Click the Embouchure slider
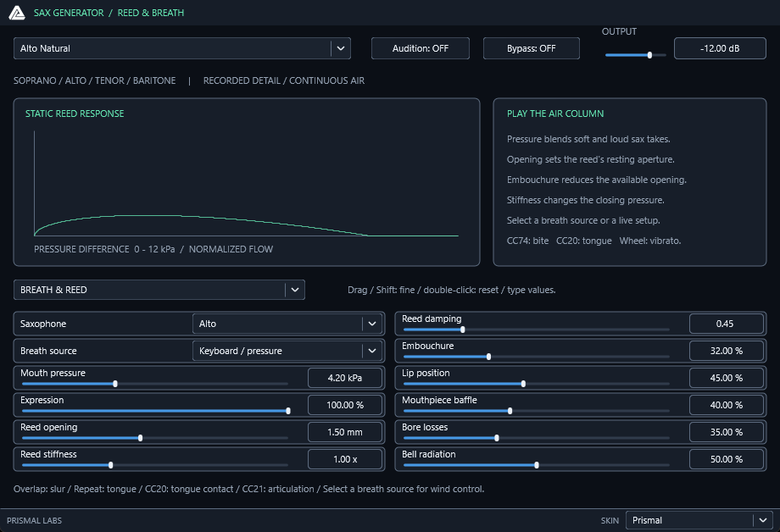 click(x=536, y=357)
